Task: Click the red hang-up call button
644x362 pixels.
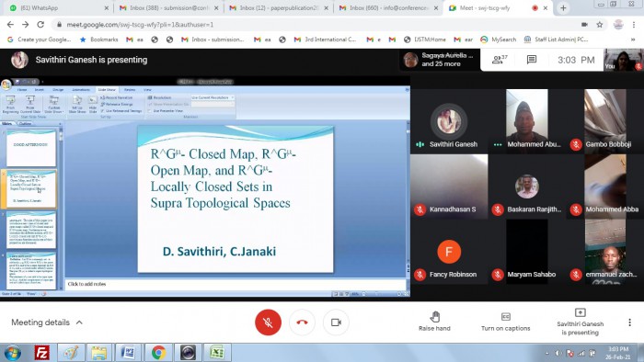Action: click(x=302, y=322)
